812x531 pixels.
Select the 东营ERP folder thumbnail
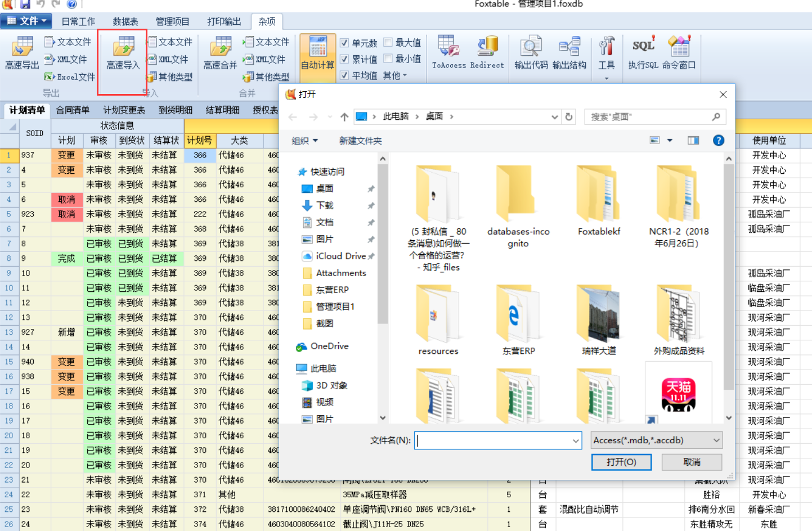tap(519, 319)
